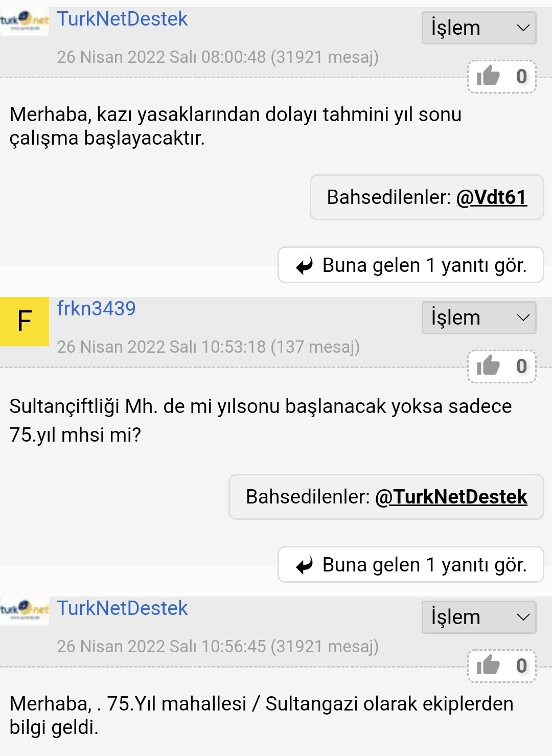Like TurkNetDestek's 08:00:48 post with thumbs-up

tap(488, 77)
